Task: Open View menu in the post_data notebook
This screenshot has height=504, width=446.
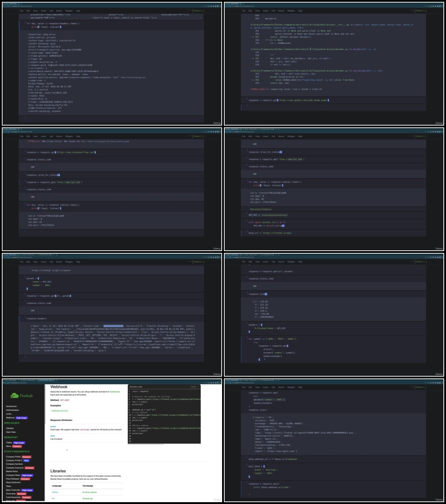Action: (x=258, y=387)
